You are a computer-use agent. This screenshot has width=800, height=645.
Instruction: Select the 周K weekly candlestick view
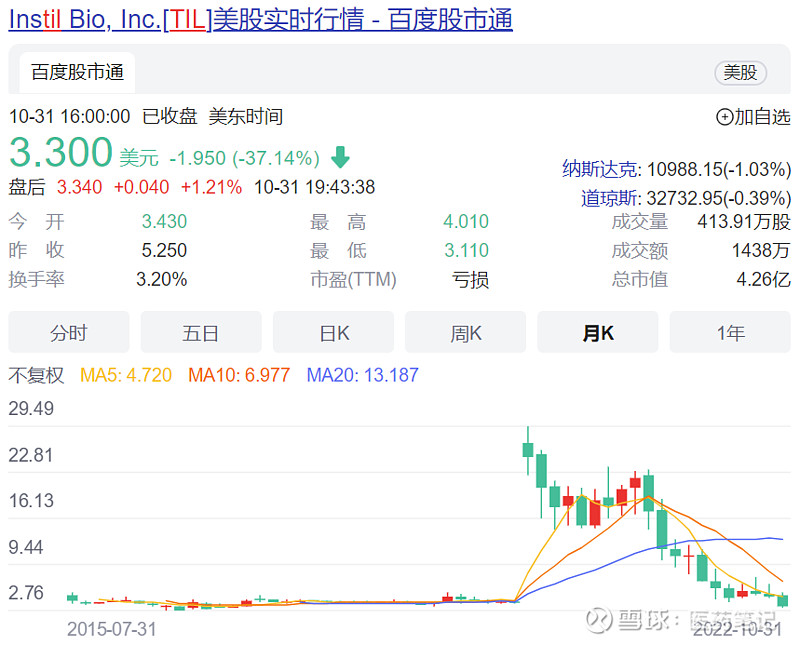[465, 332]
